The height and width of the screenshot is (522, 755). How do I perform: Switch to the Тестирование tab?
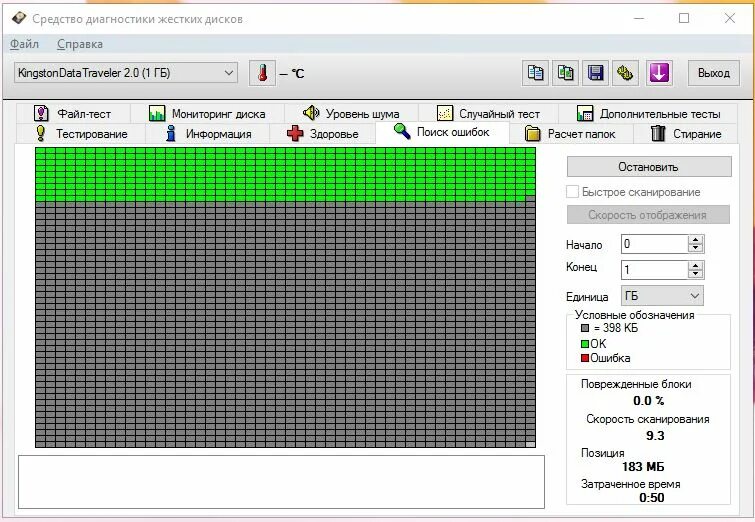(81, 133)
